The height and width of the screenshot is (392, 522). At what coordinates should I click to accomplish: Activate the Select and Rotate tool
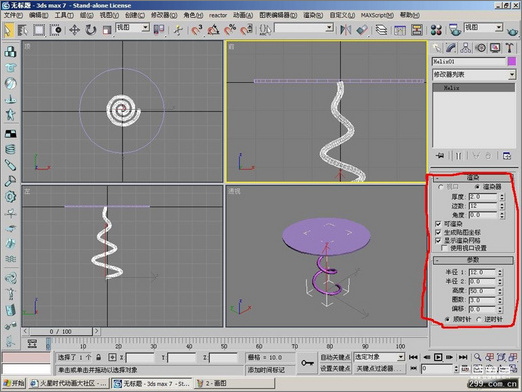pos(90,30)
